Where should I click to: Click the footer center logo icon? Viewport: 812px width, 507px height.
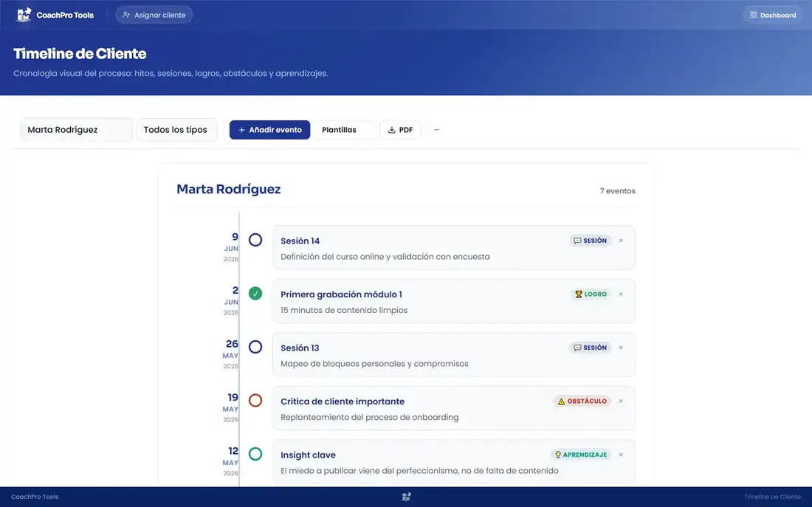click(x=406, y=497)
